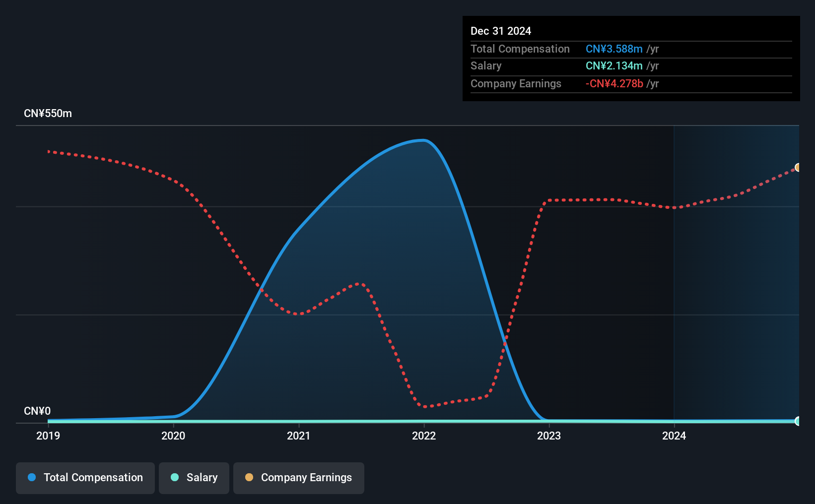
Task: Click the CN¥550m y-axis label
Action: pos(48,114)
